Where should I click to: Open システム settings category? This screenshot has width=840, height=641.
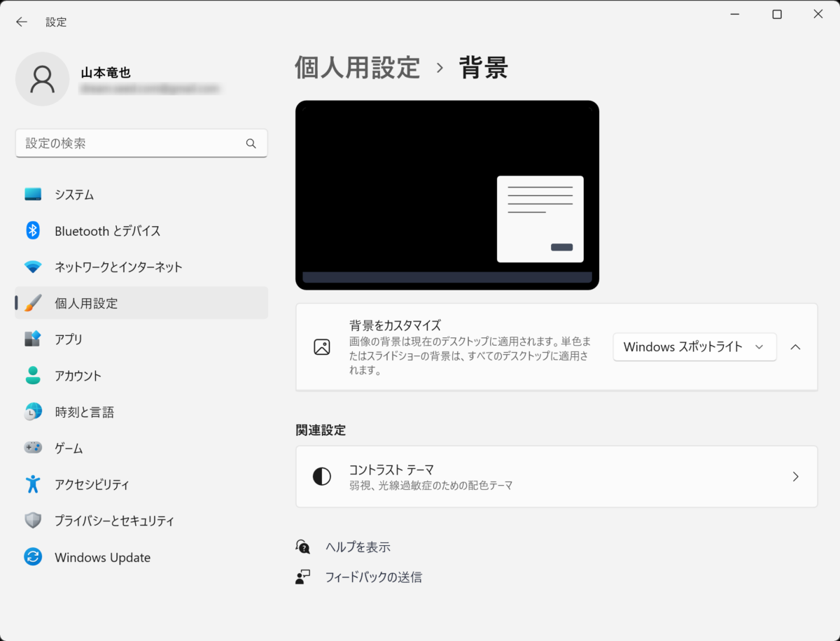(x=141, y=195)
